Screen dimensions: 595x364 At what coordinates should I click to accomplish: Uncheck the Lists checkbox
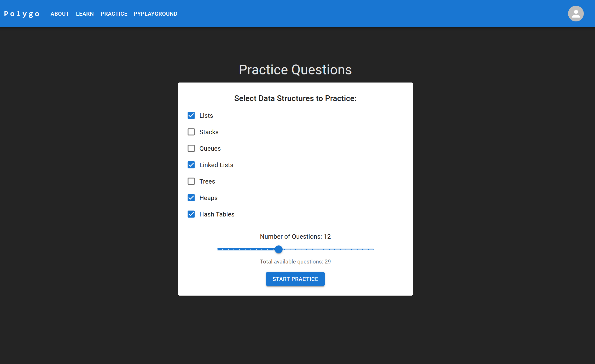tap(191, 115)
